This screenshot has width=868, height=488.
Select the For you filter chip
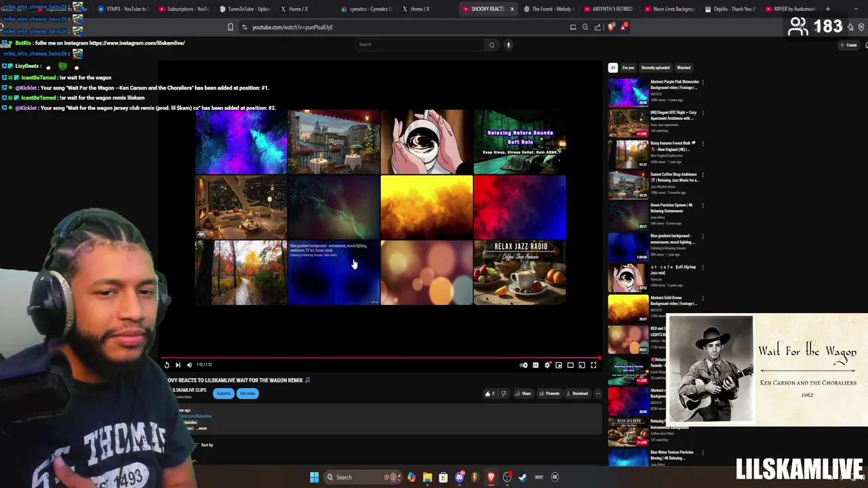628,68
